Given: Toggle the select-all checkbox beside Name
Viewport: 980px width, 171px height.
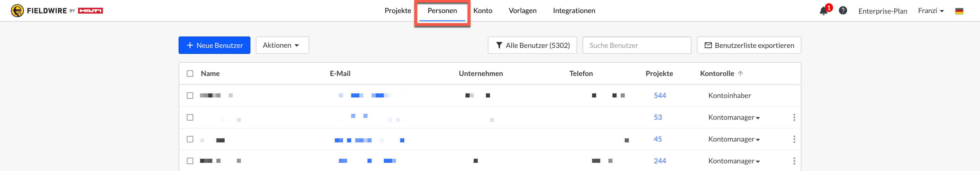Looking at the screenshot, I should pos(190,74).
